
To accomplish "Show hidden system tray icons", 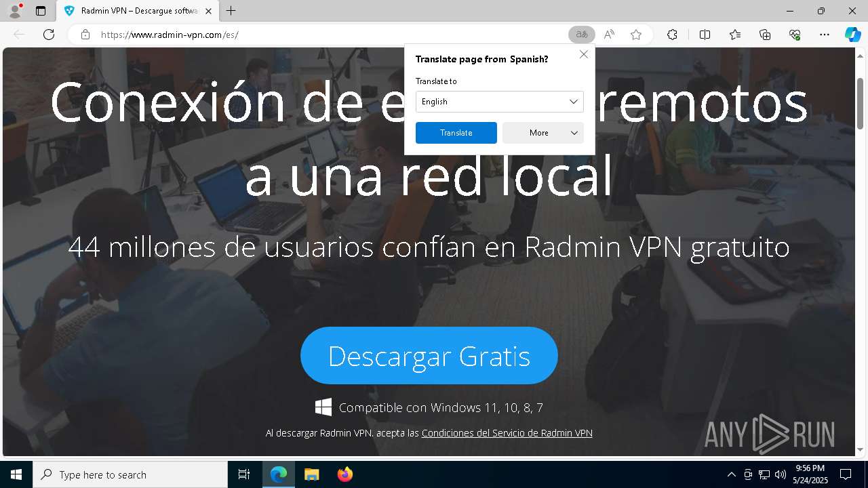I will [731, 474].
